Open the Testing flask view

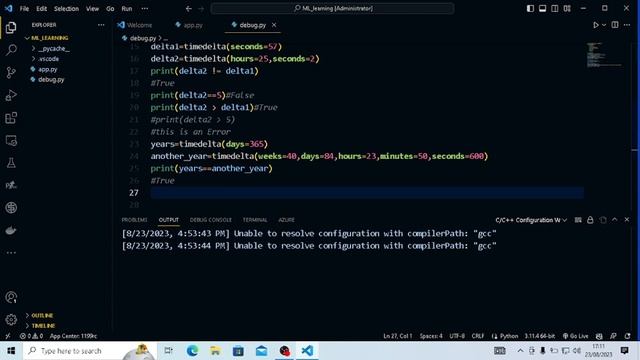tap(11, 163)
